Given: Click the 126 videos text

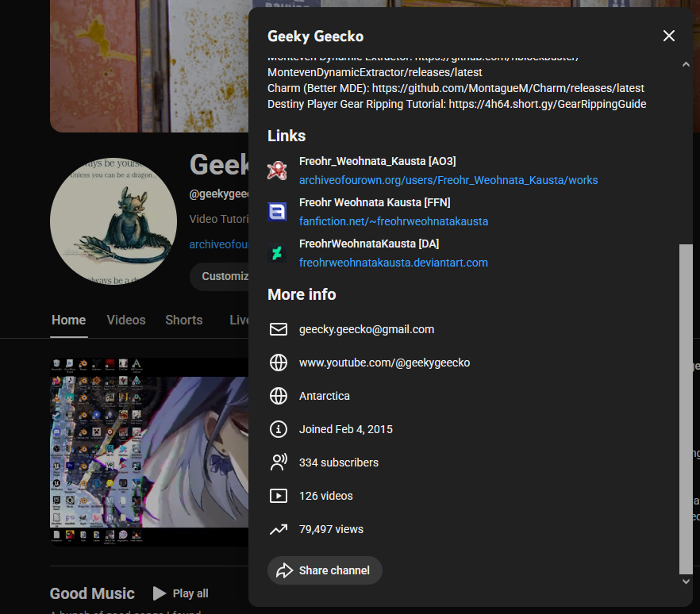Looking at the screenshot, I should coord(326,496).
